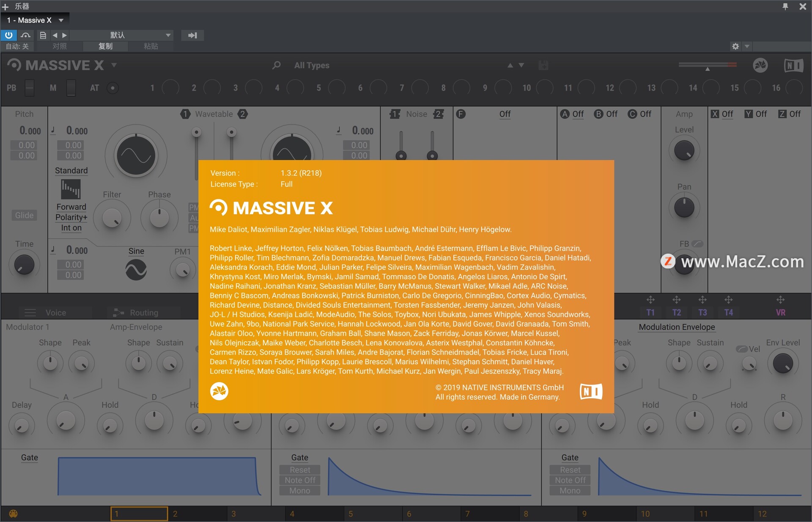Viewport: 812px width, 522px height.
Task: Open stereo effect X Off menu
Action: 727,114
